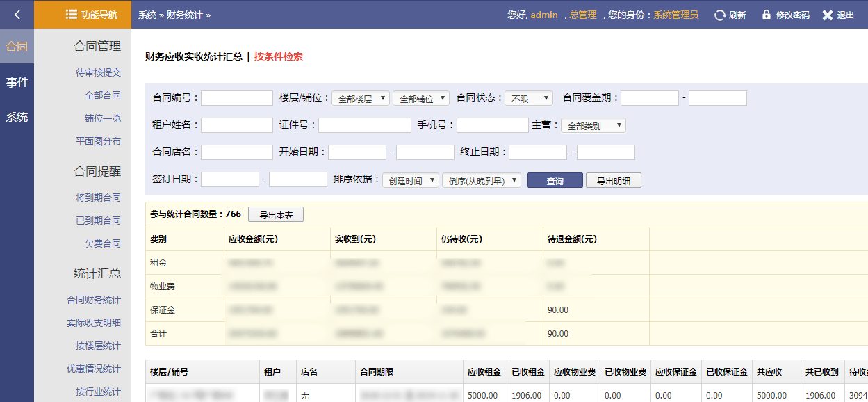Viewport: 868px width, 402px height.
Task: Expand the 创建时间 sort dropdown
Action: (x=411, y=180)
